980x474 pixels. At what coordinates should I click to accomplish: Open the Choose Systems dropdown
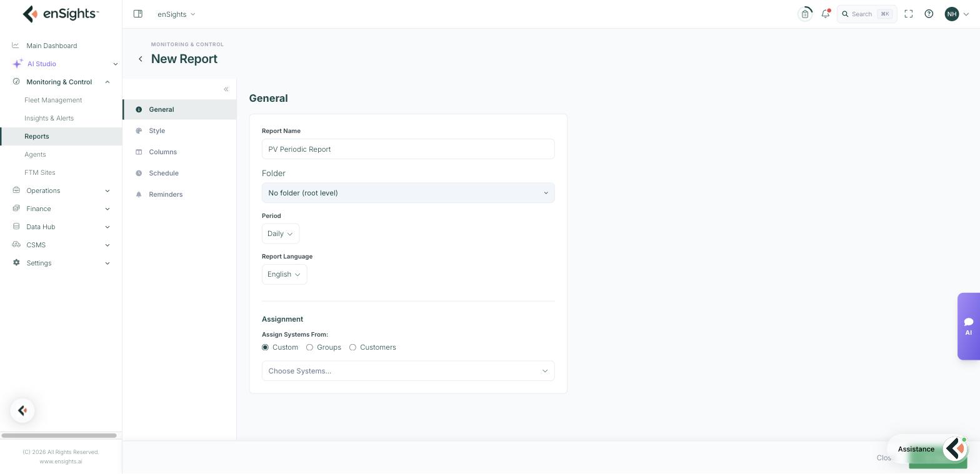click(x=408, y=371)
